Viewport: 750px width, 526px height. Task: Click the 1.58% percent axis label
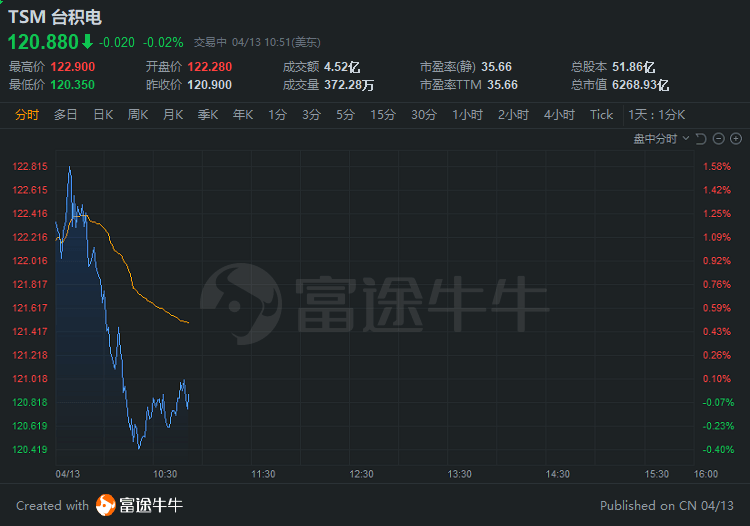pyautogui.click(x=717, y=166)
